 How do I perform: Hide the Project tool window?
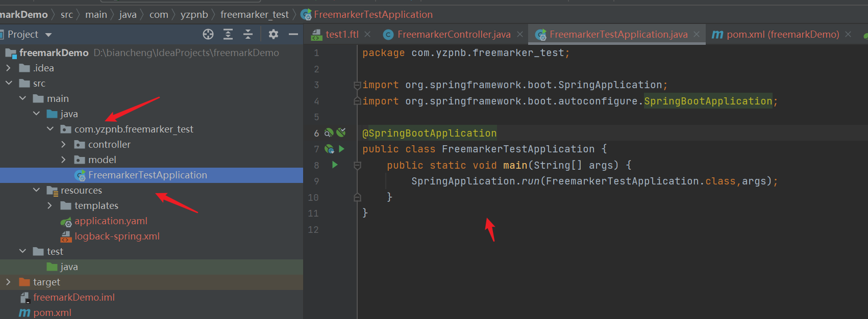tap(293, 34)
